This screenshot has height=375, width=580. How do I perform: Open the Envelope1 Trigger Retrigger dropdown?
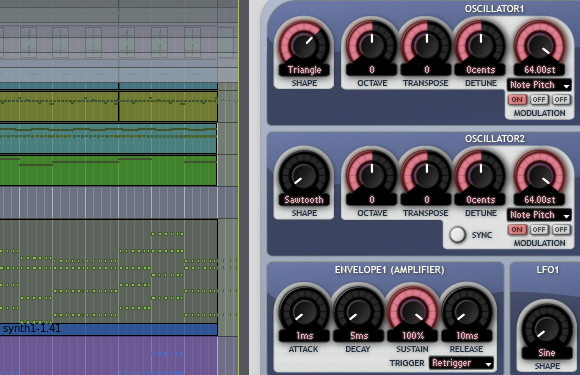coord(461,363)
